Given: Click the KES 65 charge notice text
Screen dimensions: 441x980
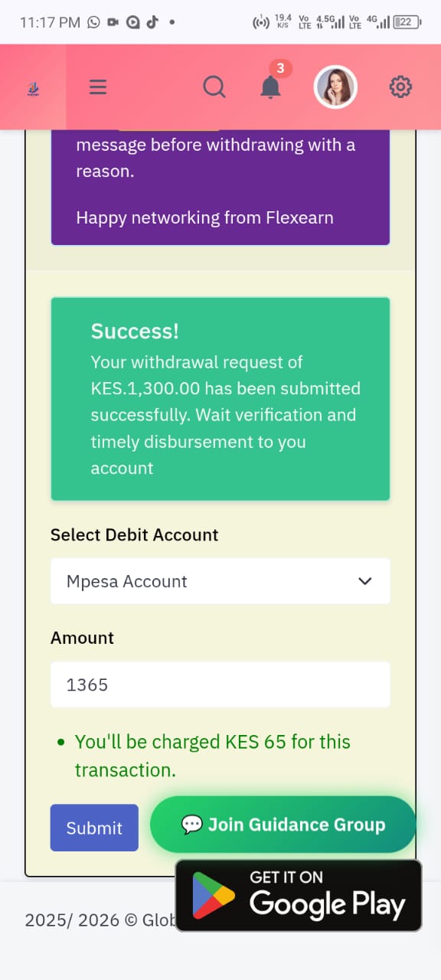Looking at the screenshot, I should click(212, 755).
